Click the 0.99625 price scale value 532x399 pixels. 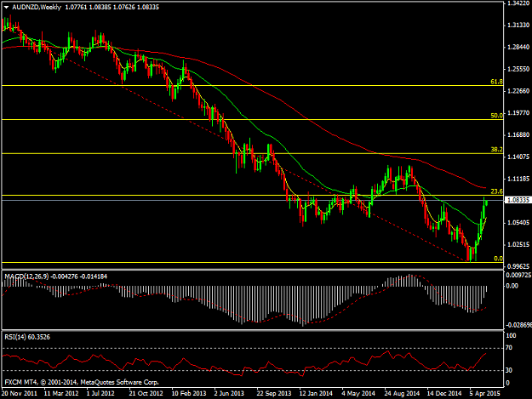coord(518,266)
